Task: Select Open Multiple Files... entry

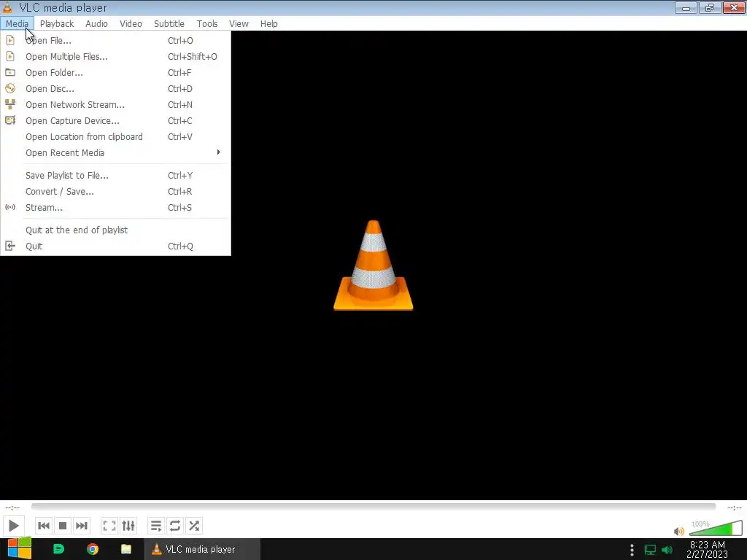Action: click(116, 57)
